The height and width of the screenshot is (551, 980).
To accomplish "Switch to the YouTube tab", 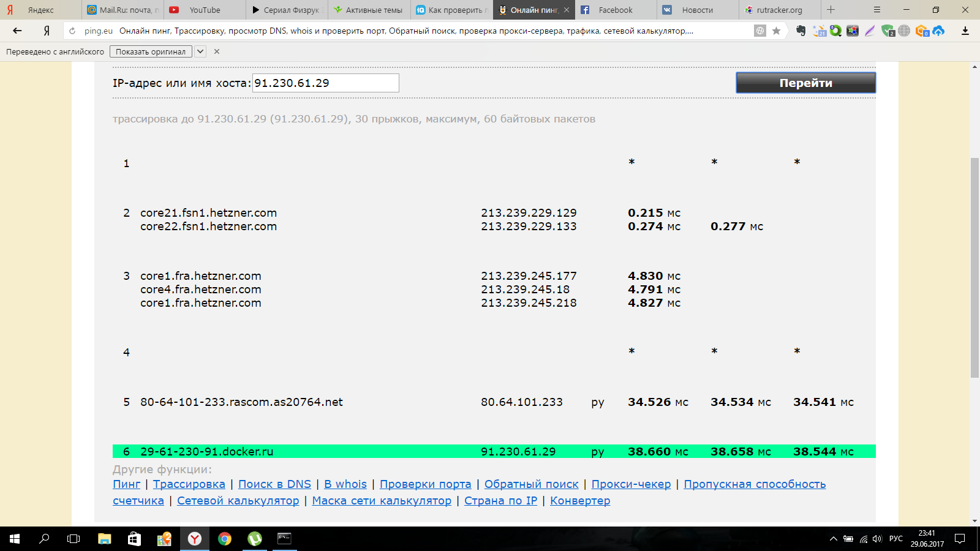I will (204, 10).
